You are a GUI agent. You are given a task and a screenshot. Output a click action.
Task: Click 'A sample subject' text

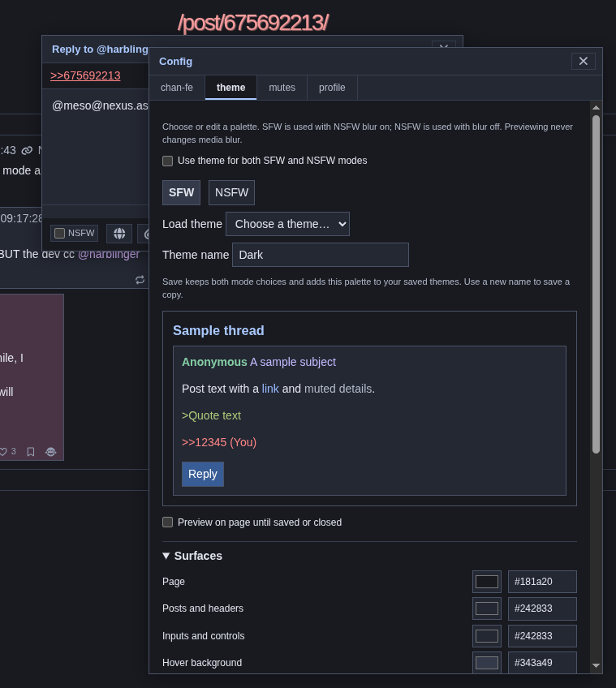(293, 362)
